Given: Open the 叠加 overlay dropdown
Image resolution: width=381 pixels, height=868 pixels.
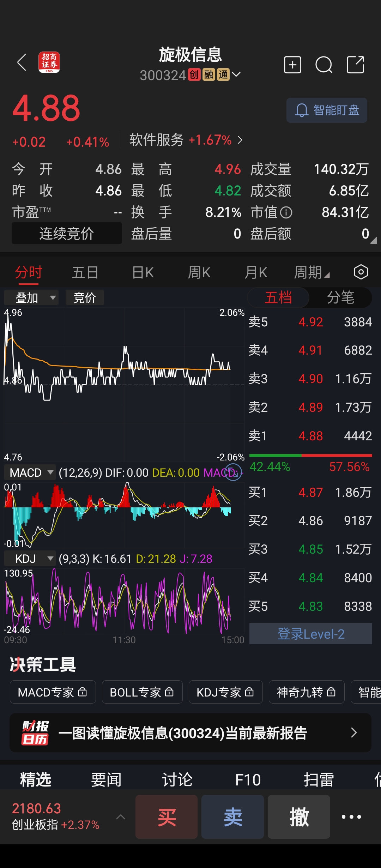Looking at the screenshot, I should coord(31,297).
